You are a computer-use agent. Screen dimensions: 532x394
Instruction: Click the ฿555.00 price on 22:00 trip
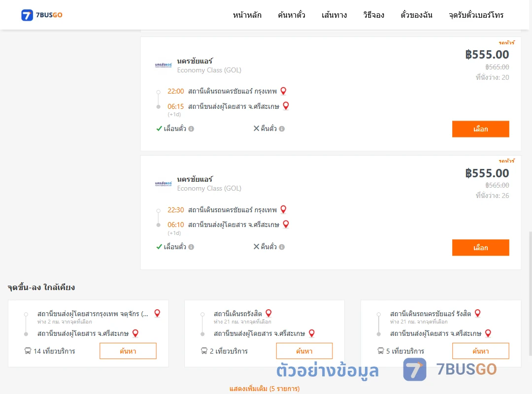[487, 55]
